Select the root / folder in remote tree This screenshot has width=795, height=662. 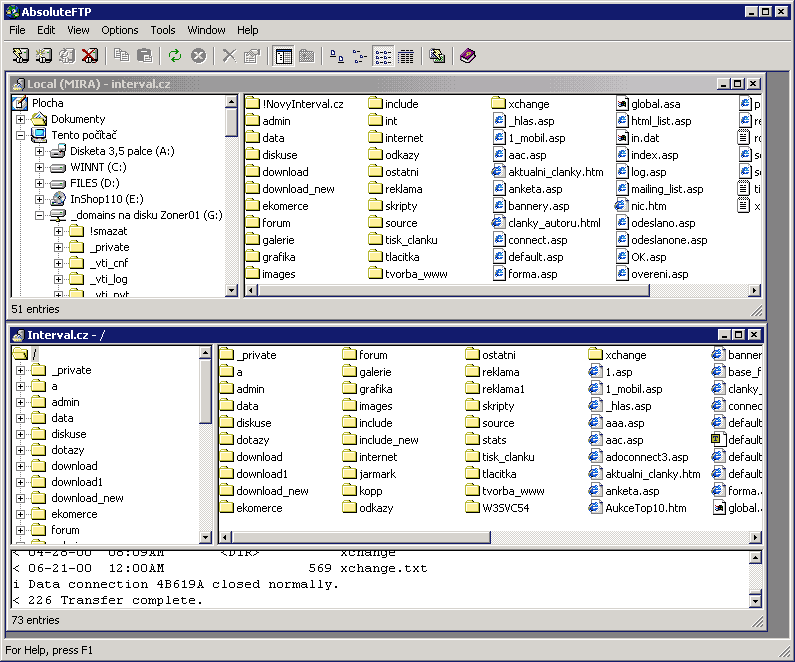coord(25,354)
